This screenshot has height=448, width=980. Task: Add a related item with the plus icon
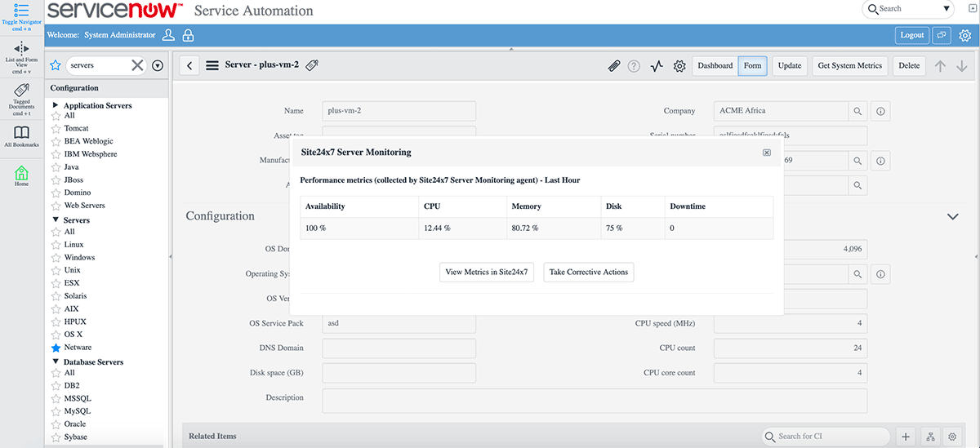coord(906,437)
